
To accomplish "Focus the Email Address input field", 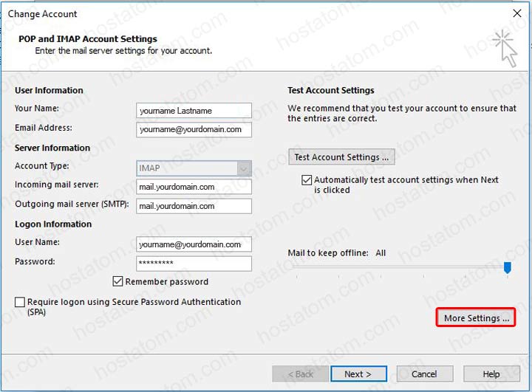I will tap(194, 129).
